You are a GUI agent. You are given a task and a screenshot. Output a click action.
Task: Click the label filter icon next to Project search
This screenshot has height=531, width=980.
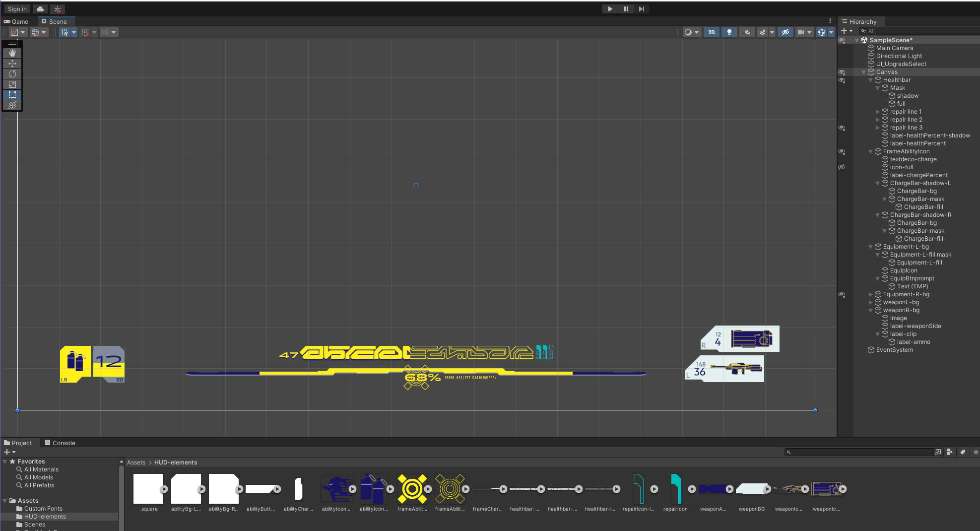pyautogui.click(x=963, y=452)
